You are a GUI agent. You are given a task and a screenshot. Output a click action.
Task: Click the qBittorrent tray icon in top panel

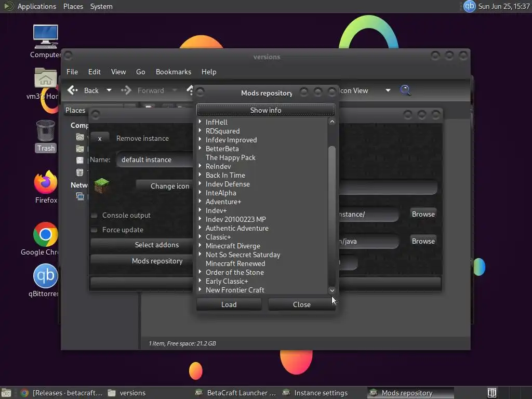[x=470, y=6]
